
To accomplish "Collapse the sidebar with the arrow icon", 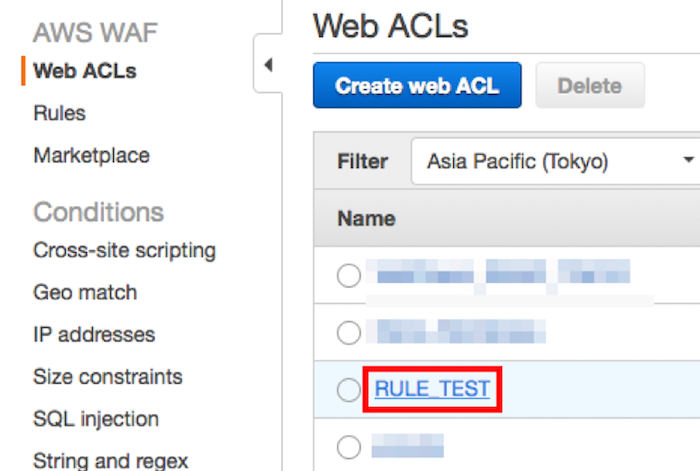I will (x=268, y=66).
